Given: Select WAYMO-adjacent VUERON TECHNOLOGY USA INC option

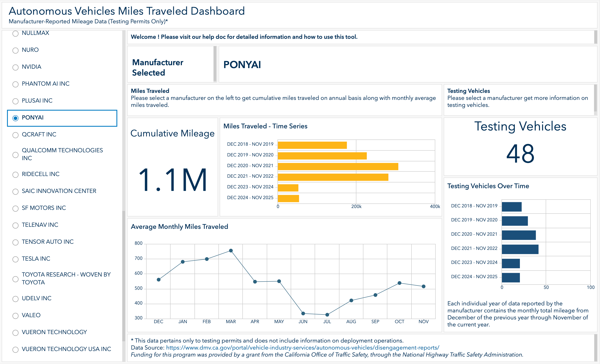Looking at the screenshot, I should [x=15, y=349].
